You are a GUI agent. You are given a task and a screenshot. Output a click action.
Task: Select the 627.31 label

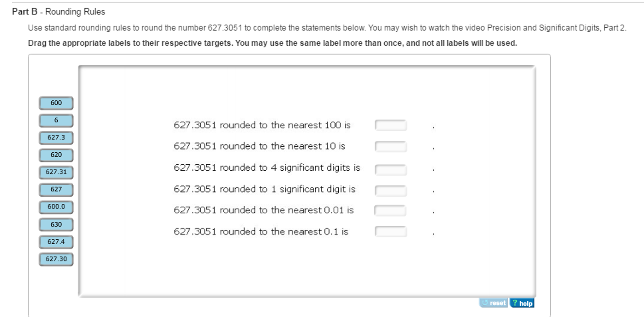click(55, 172)
